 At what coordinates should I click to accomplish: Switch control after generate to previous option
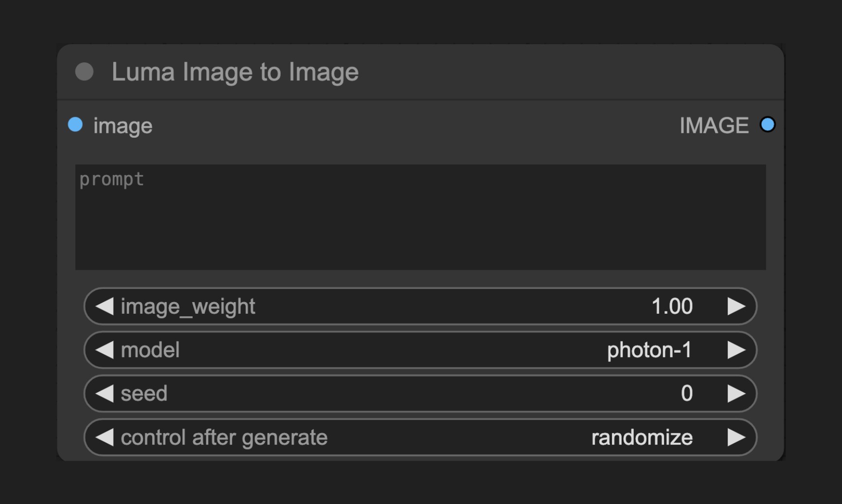tap(104, 437)
